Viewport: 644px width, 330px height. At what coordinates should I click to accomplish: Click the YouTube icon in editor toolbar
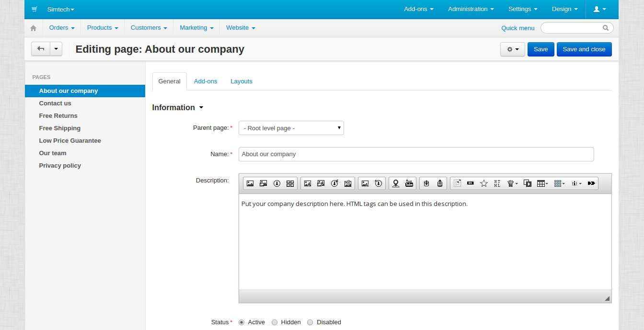click(409, 183)
